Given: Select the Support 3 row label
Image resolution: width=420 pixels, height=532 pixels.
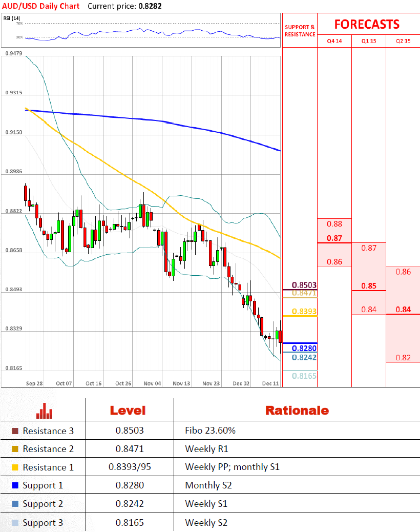Looking at the screenshot, I should click(x=43, y=523).
